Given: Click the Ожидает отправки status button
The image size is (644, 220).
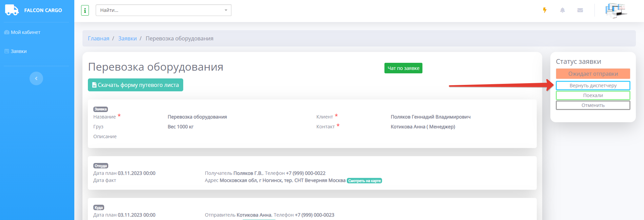Looking at the screenshot, I should pyautogui.click(x=593, y=74).
